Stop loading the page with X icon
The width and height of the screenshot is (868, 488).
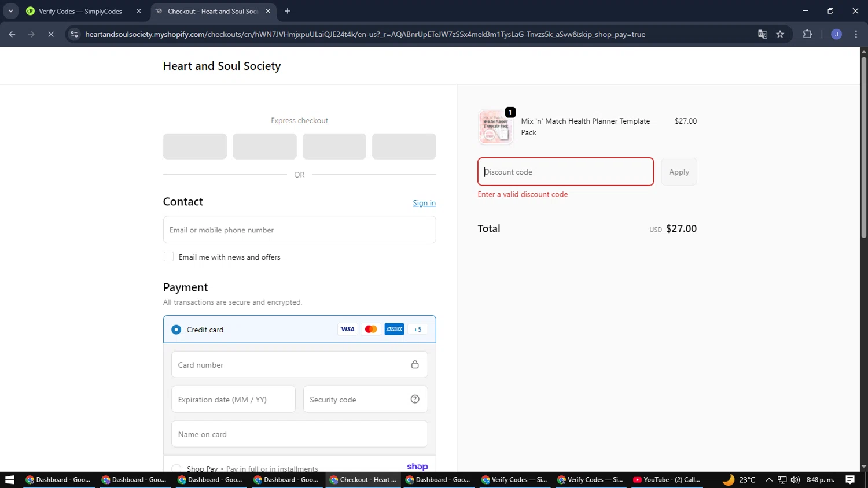click(51, 34)
